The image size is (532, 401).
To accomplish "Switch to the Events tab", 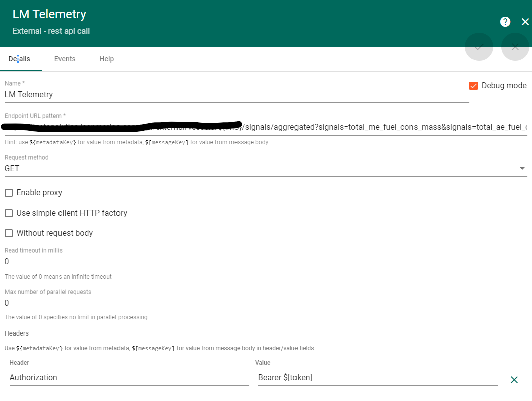I will point(65,59).
